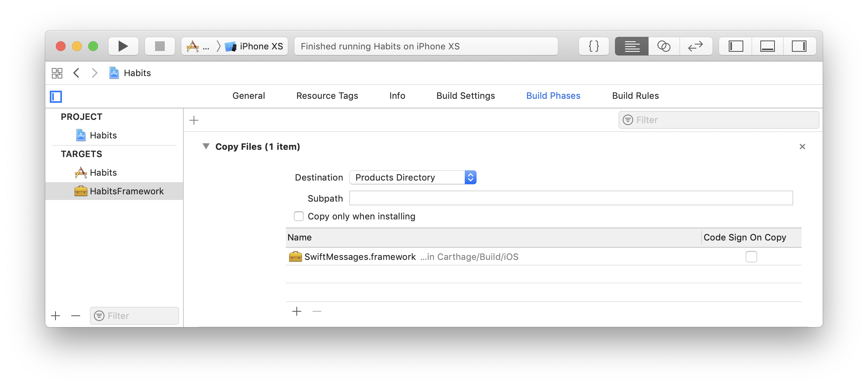The width and height of the screenshot is (868, 387).
Task: Open the Resource Tags tab
Action: click(x=327, y=96)
